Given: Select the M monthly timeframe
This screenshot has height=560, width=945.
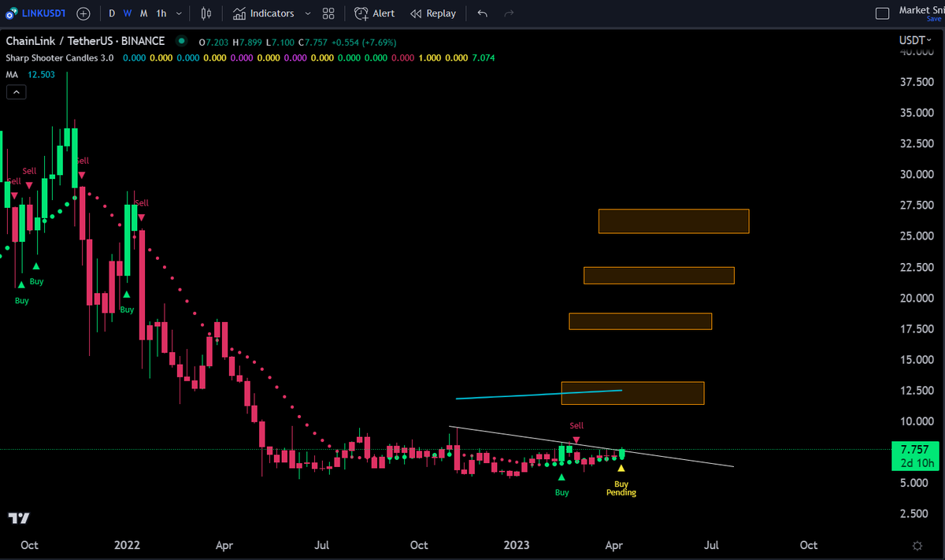Looking at the screenshot, I should (x=143, y=13).
